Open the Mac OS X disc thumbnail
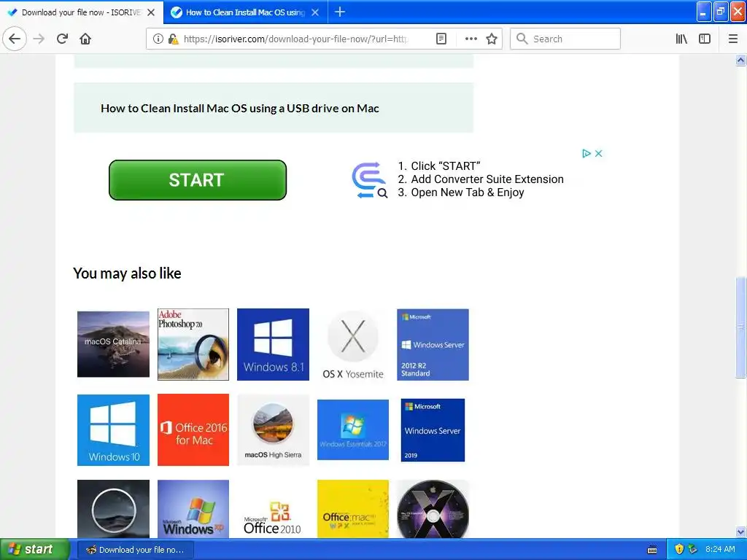The height and width of the screenshot is (560, 747). click(x=433, y=509)
